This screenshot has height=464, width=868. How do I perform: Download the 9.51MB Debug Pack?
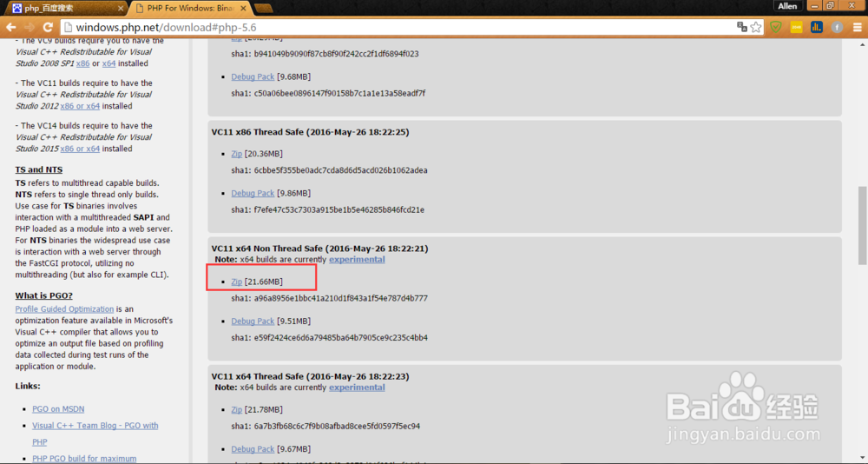point(253,321)
